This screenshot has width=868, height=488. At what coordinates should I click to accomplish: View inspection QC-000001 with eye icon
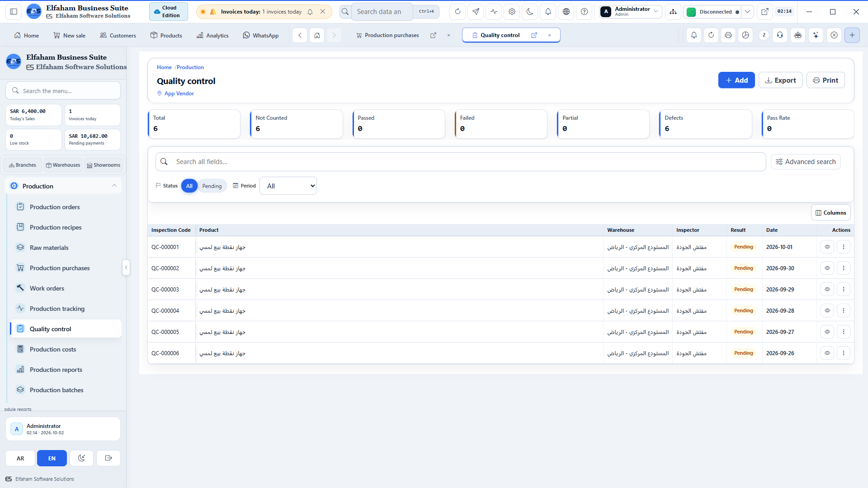pyautogui.click(x=827, y=247)
